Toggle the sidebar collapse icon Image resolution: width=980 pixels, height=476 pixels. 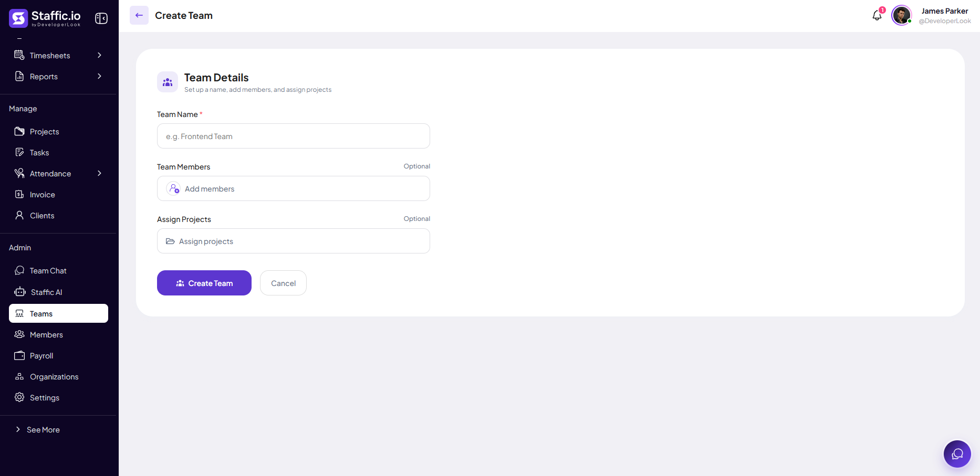pos(101,18)
